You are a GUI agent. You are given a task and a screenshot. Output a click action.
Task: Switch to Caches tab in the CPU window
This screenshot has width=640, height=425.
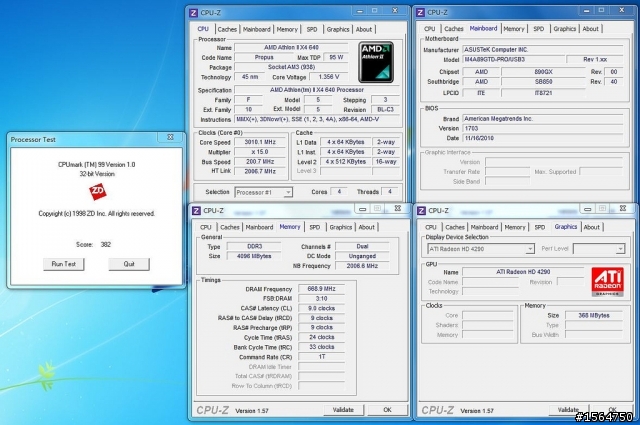point(227,29)
